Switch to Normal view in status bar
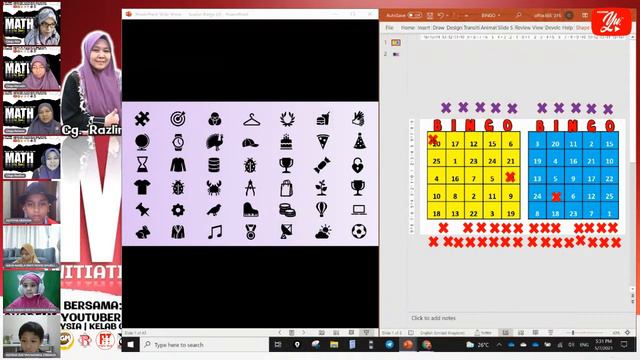The height and width of the screenshot is (360, 640). click(505, 333)
